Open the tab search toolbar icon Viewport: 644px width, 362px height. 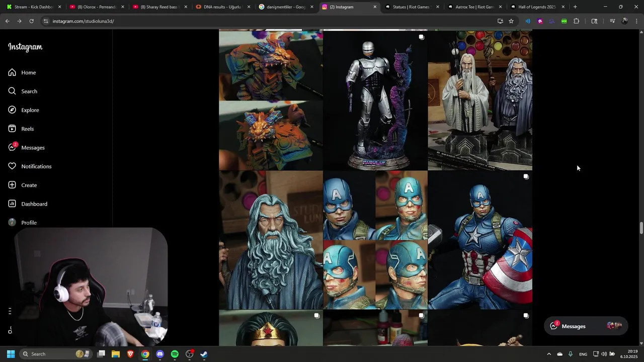point(594,21)
